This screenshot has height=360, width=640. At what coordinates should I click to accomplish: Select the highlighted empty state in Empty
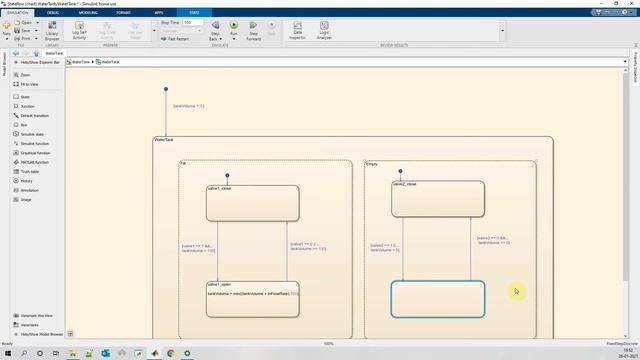[x=438, y=299]
